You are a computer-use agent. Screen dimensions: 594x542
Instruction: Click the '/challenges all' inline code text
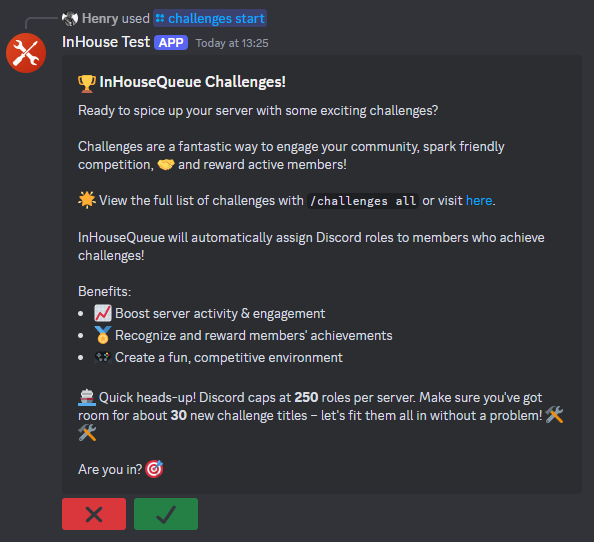363,201
